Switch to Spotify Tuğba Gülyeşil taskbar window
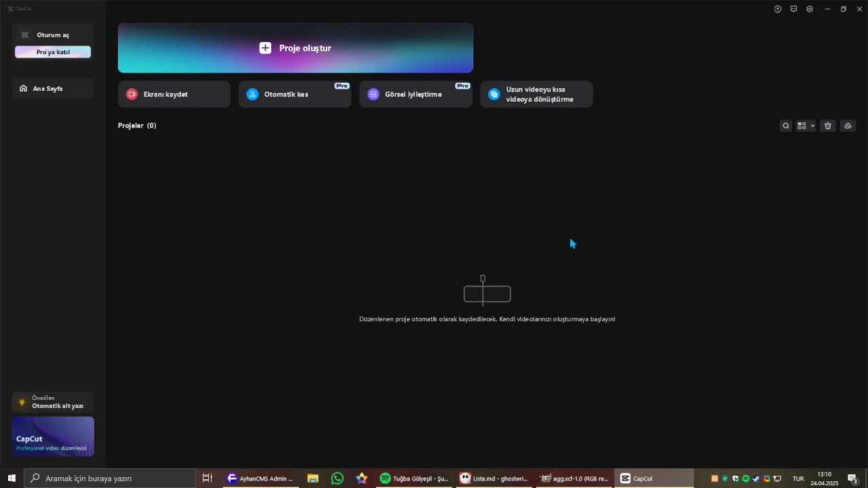Viewport: 868px width, 488px height. coord(414,479)
